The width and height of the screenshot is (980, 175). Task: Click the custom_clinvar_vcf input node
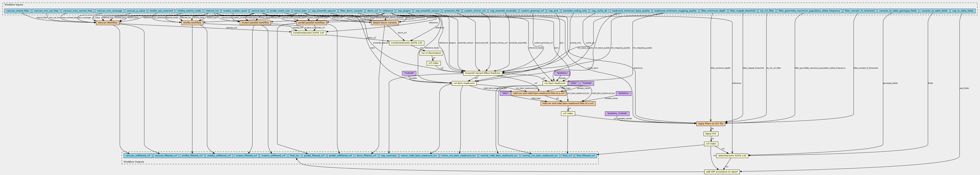tap(475, 11)
